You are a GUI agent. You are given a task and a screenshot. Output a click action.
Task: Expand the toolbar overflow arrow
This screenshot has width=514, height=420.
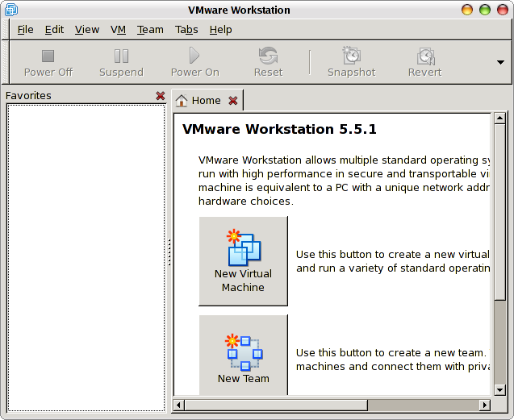pos(500,62)
